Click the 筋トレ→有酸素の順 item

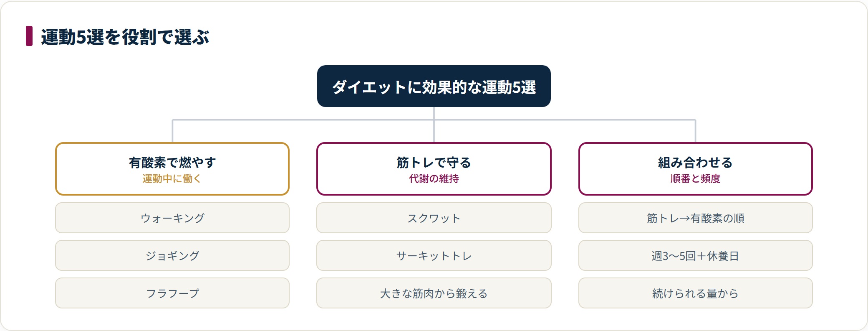(x=695, y=218)
